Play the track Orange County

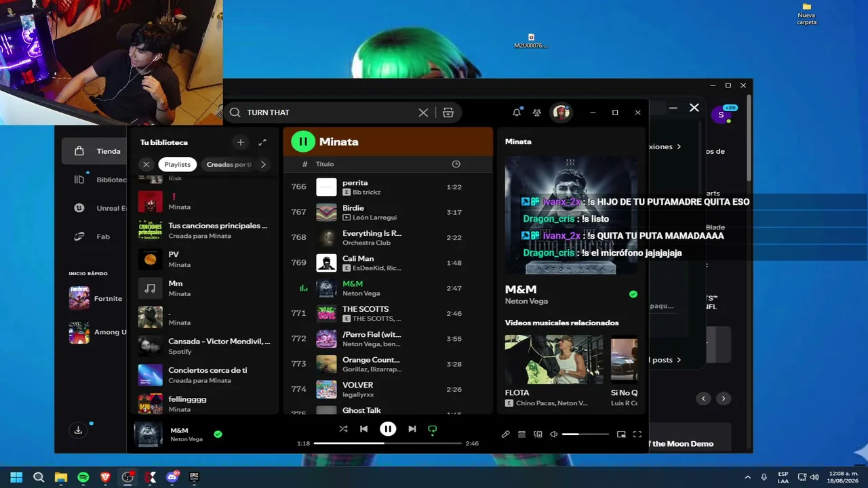(387, 364)
